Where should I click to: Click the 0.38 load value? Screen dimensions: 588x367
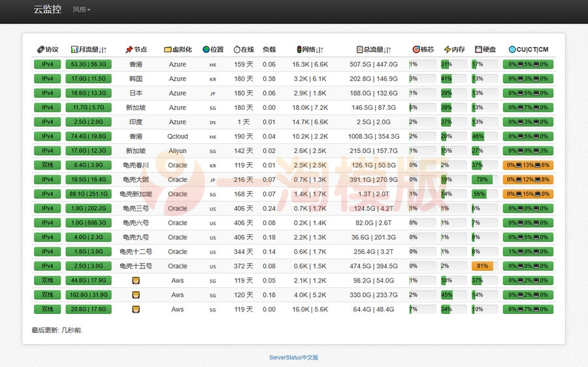click(x=269, y=79)
